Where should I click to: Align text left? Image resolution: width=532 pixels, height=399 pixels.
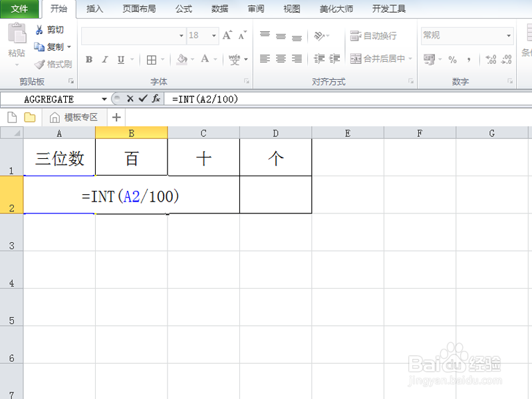coord(265,59)
